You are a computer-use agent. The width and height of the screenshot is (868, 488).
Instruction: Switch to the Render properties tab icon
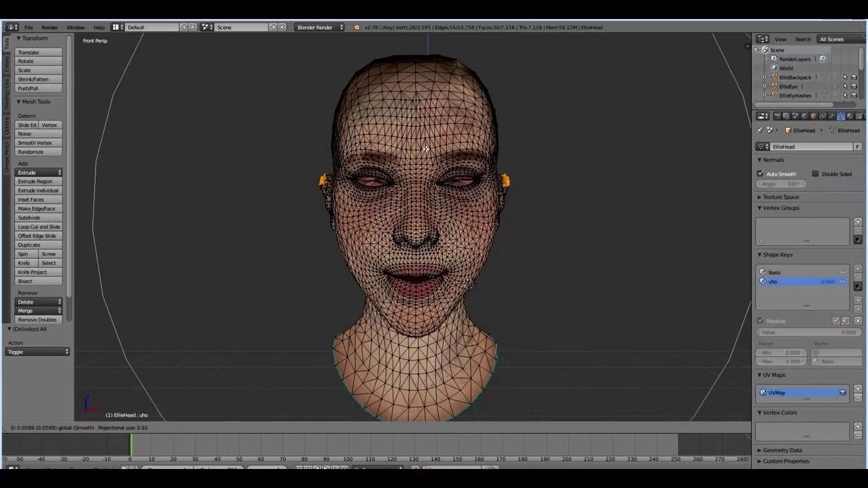click(777, 117)
